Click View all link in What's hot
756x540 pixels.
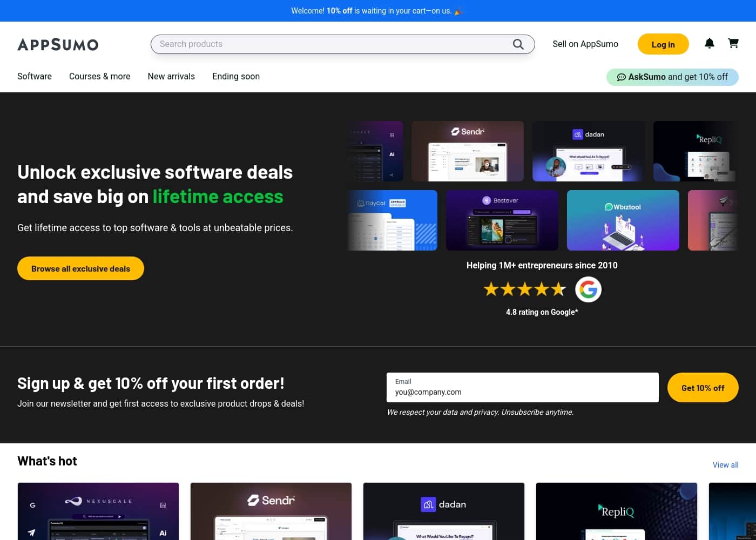pos(725,465)
